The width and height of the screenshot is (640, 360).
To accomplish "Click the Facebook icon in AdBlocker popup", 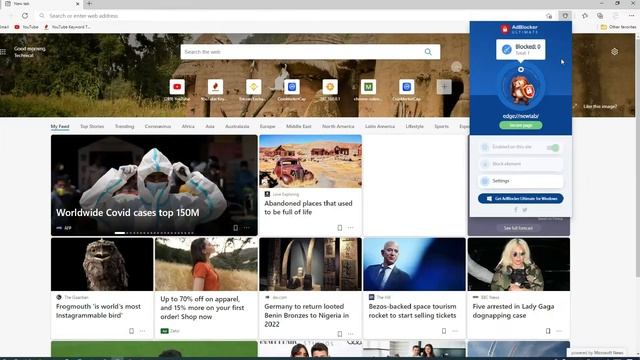I will [x=516, y=210].
